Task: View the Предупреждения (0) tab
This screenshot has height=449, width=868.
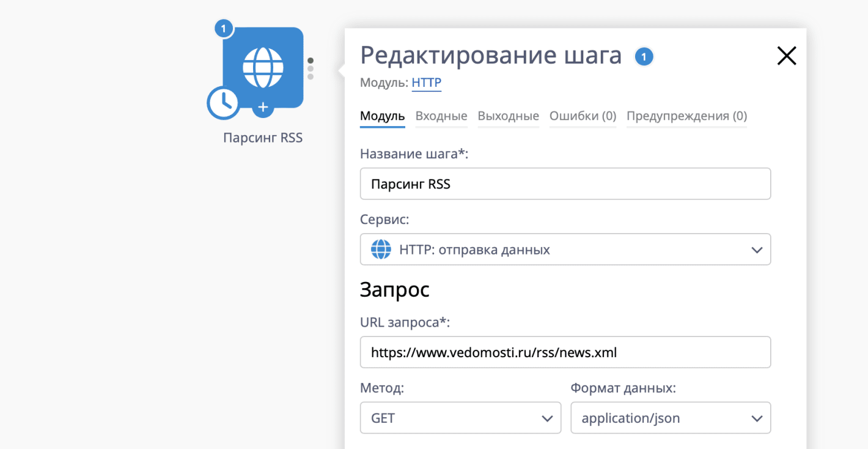Action: coord(686,116)
